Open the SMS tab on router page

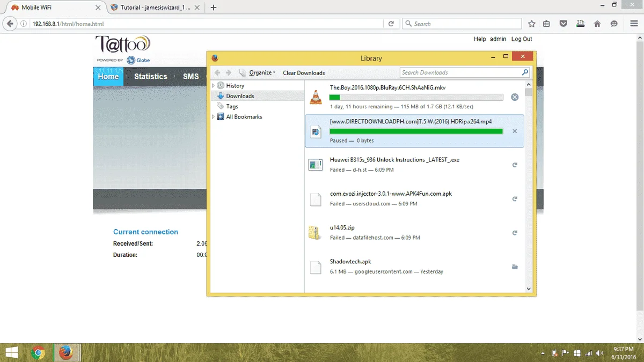tap(191, 77)
